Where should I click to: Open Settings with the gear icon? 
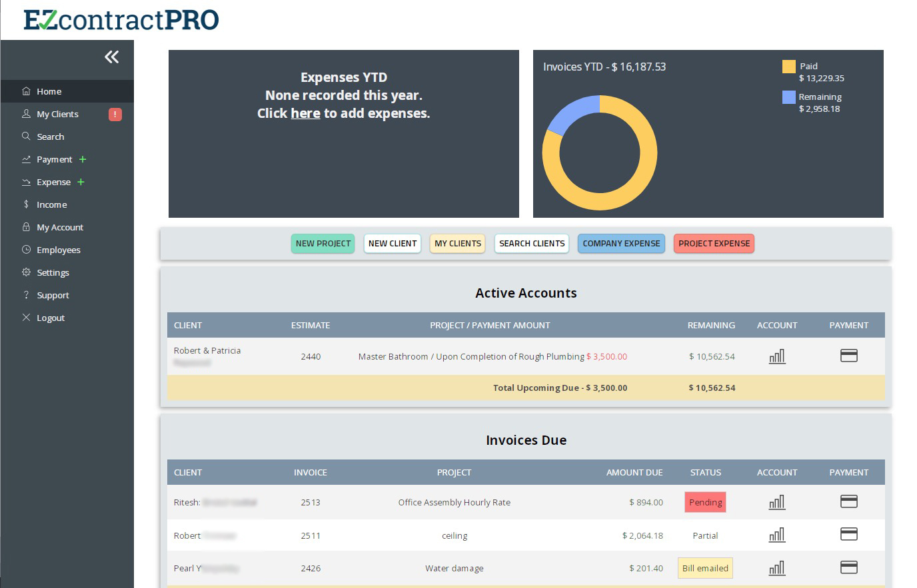[26, 272]
